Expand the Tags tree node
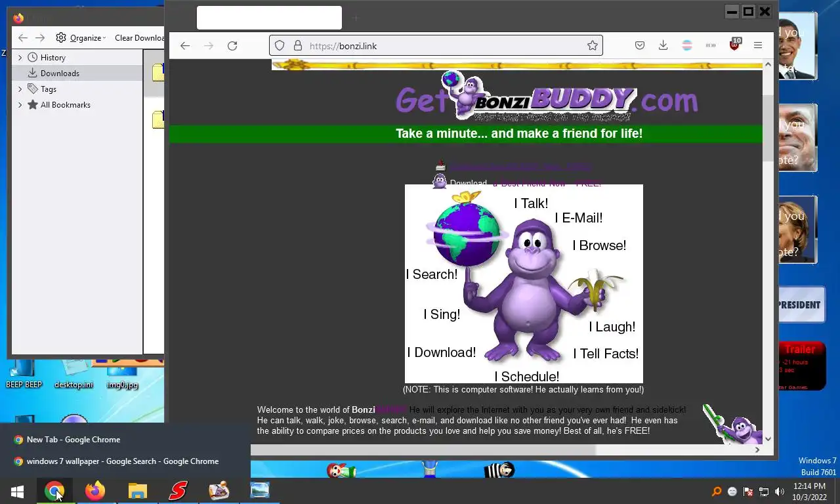Image resolution: width=840 pixels, height=504 pixels. coord(20,89)
